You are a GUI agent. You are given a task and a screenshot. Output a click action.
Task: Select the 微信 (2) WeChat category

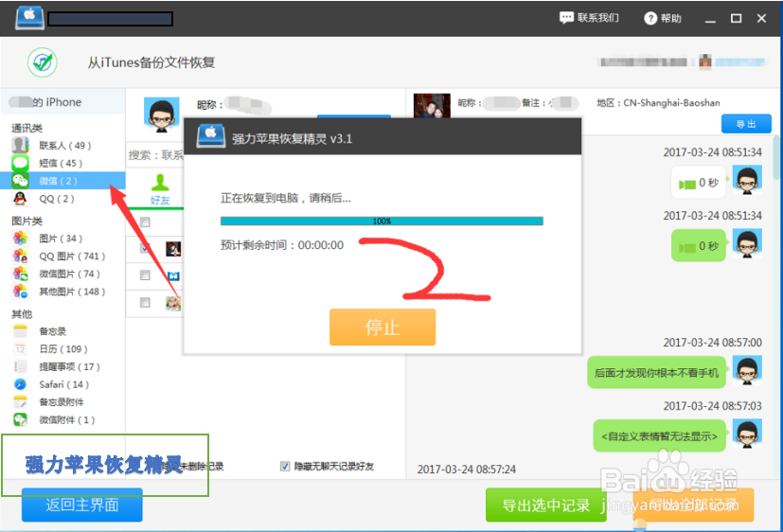point(62,181)
